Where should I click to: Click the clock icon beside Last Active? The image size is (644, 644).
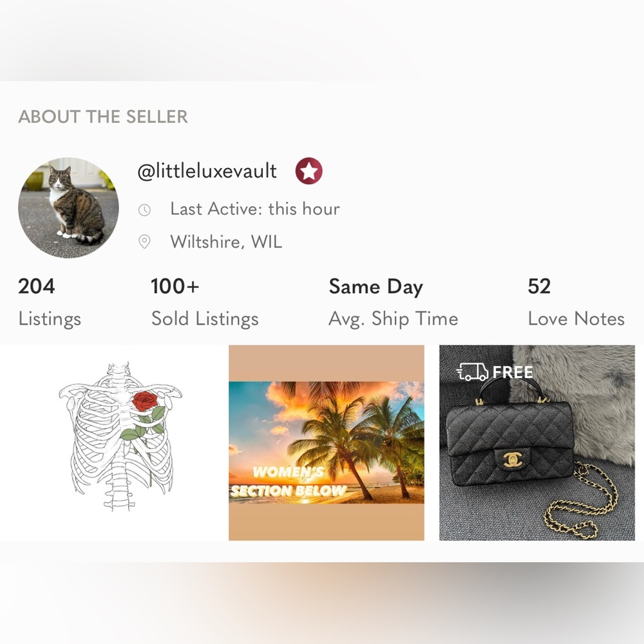click(145, 210)
